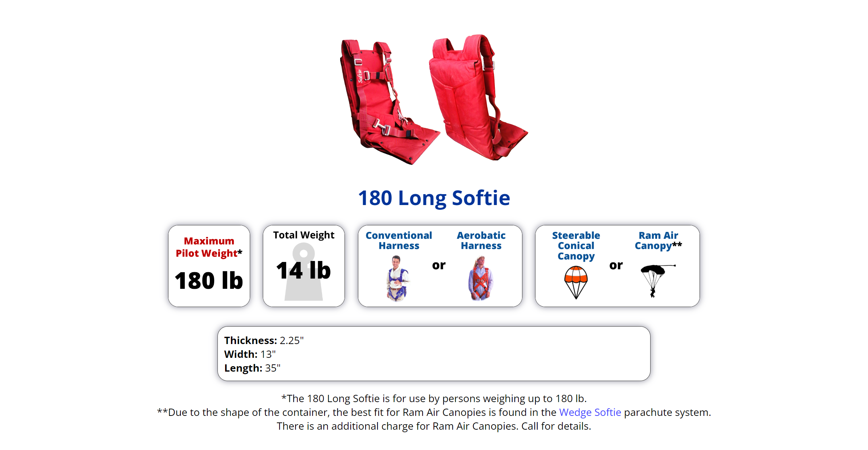Click the conventional harness man icon

pyautogui.click(x=398, y=278)
